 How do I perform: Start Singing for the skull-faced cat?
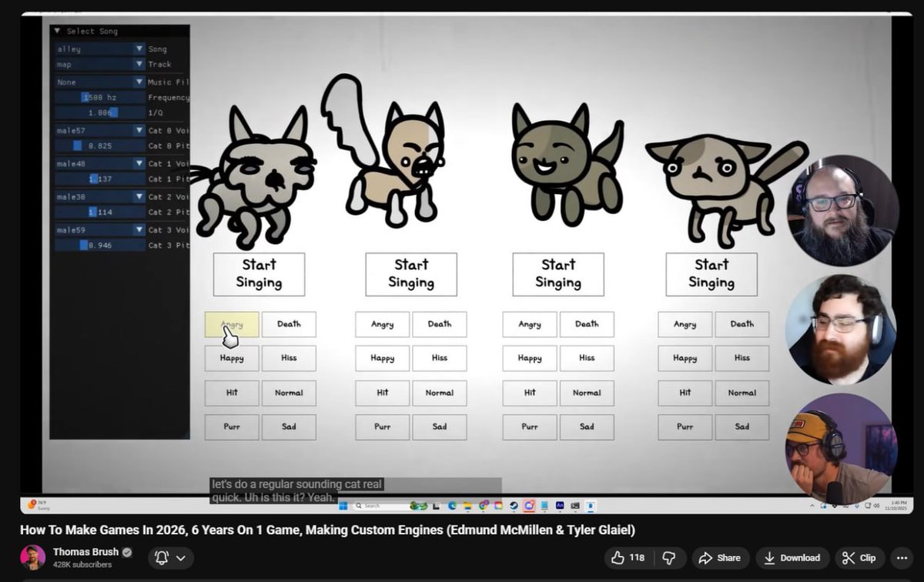(x=259, y=274)
